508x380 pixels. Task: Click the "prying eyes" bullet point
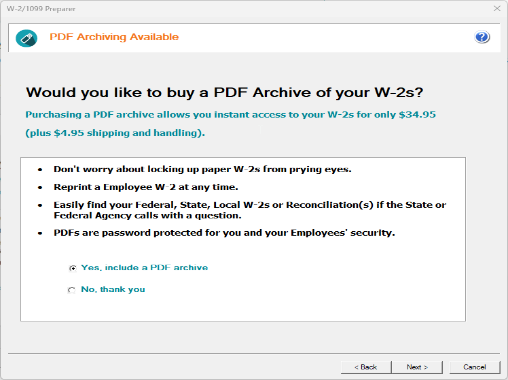click(x=202, y=169)
